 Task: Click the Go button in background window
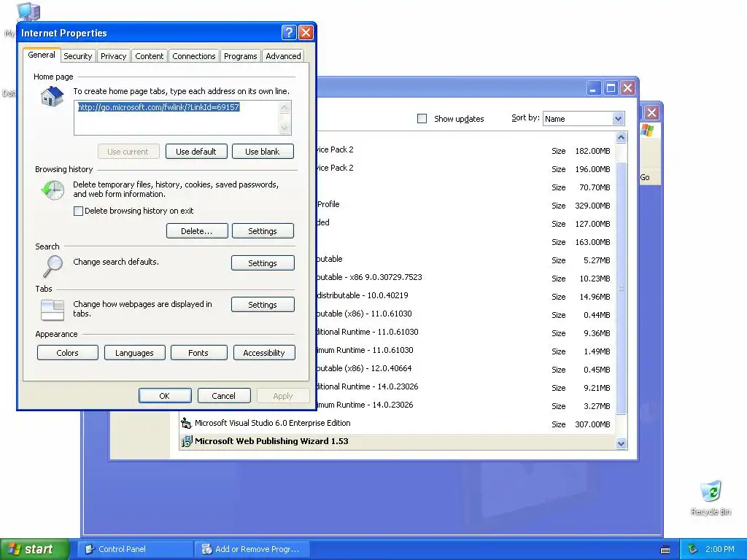point(645,177)
